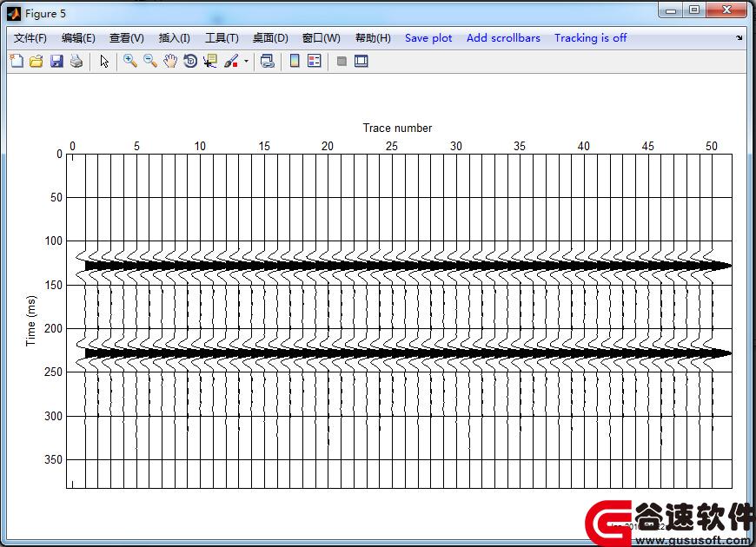Print the figure with the printer icon
This screenshot has width=756, height=547.
pyautogui.click(x=76, y=61)
